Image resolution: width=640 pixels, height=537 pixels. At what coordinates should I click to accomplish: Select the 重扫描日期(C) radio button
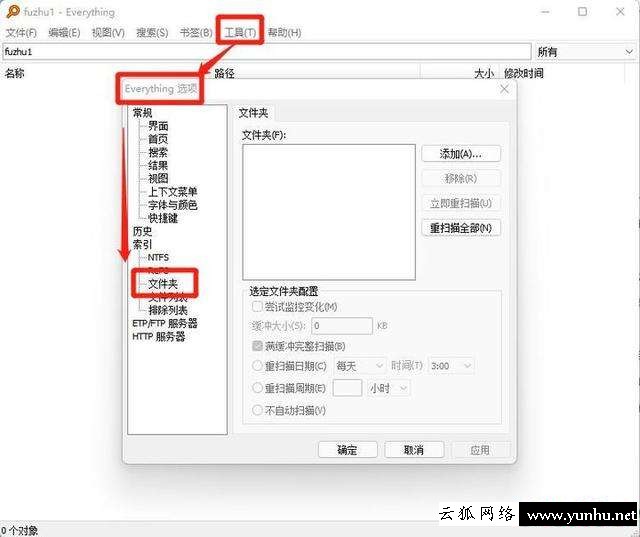pyautogui.click(x=257, y=366)
